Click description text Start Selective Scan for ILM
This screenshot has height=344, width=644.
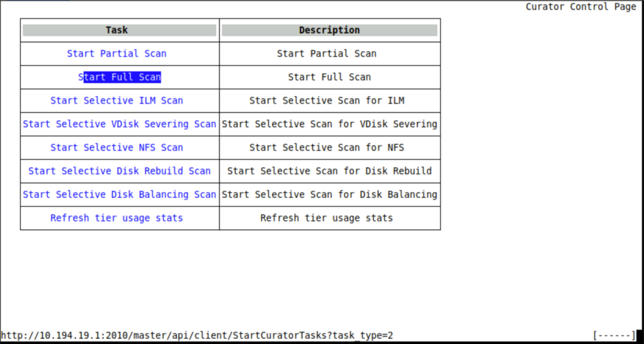coord(326,101)
